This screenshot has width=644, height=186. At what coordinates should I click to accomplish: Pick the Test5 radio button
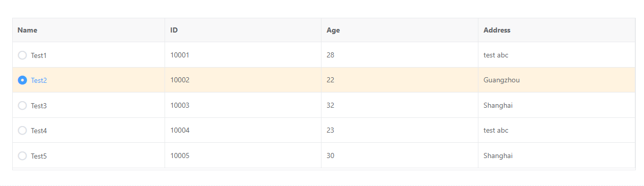tap(22, 156)
